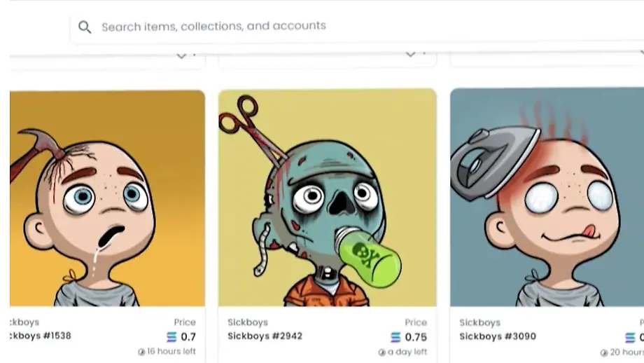Screen dimensions: 644x363
Task: Open Sickboys collection link above #2942
Action: pyautogui.click(x=247, y=322)
